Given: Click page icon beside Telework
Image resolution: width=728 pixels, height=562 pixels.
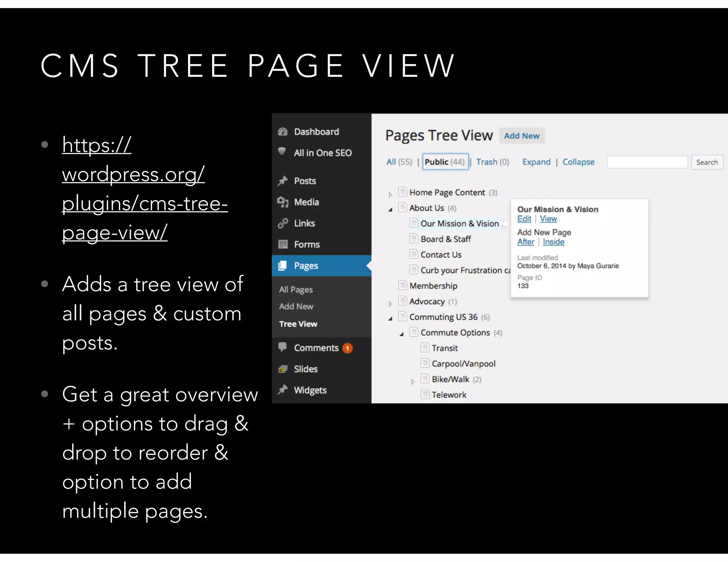Looking at the screenshot, I should (x=425, y=394).
